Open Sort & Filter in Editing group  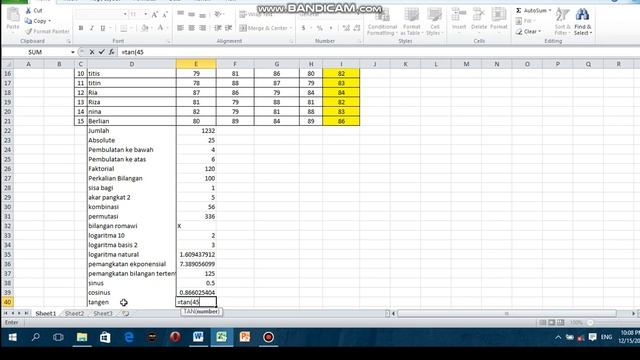click(562, 22)
